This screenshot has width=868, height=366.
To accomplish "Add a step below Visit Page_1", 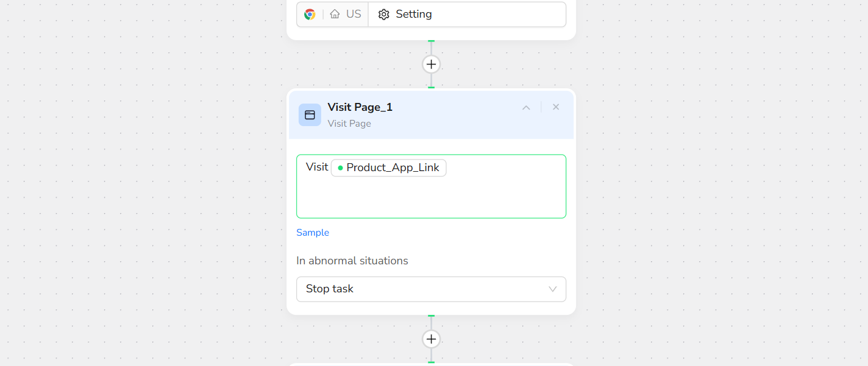I will (x=431, y=339).
